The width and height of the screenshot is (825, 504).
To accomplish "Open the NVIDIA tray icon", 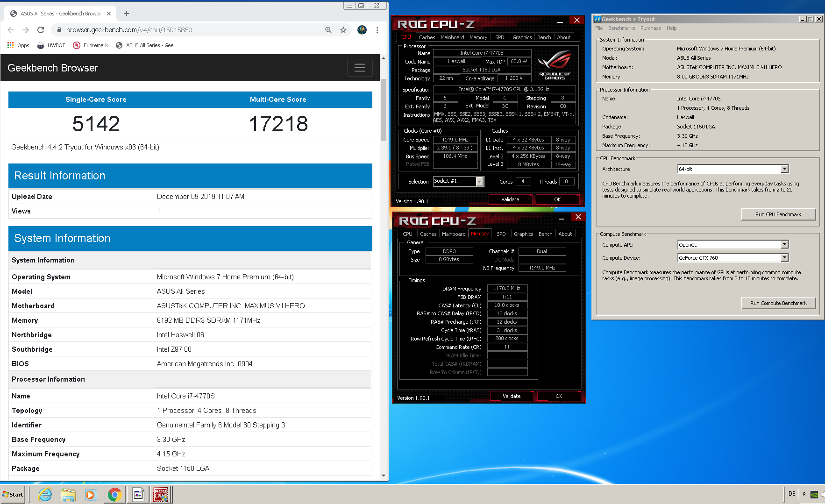I will (814, 494).
